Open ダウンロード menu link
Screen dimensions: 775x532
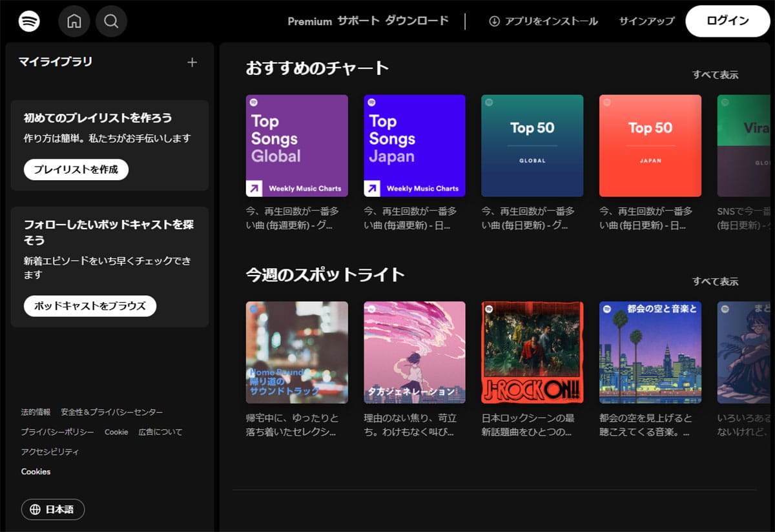tap(417, 21)
